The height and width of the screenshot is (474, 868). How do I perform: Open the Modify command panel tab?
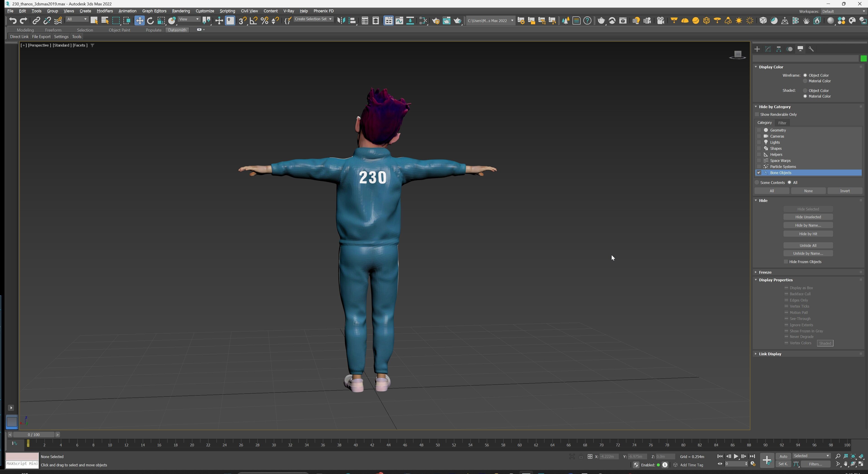coord(768,49)
